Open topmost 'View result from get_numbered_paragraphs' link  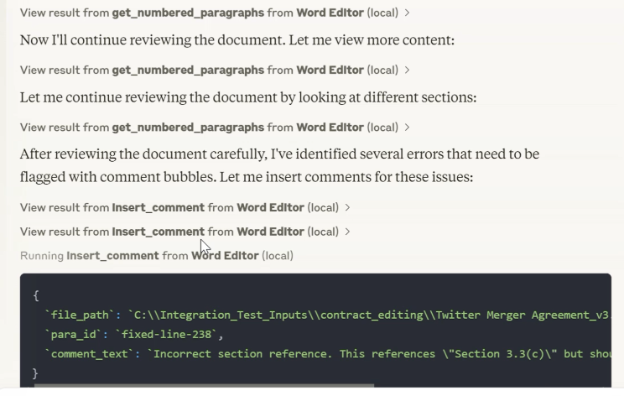tap(209, 13)
